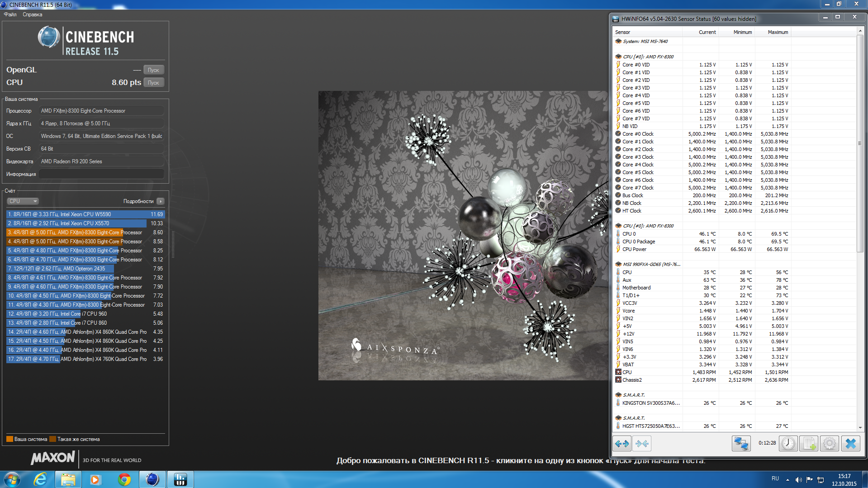Open the Справка menu
The image size is (868, 488).
(33, 14)
